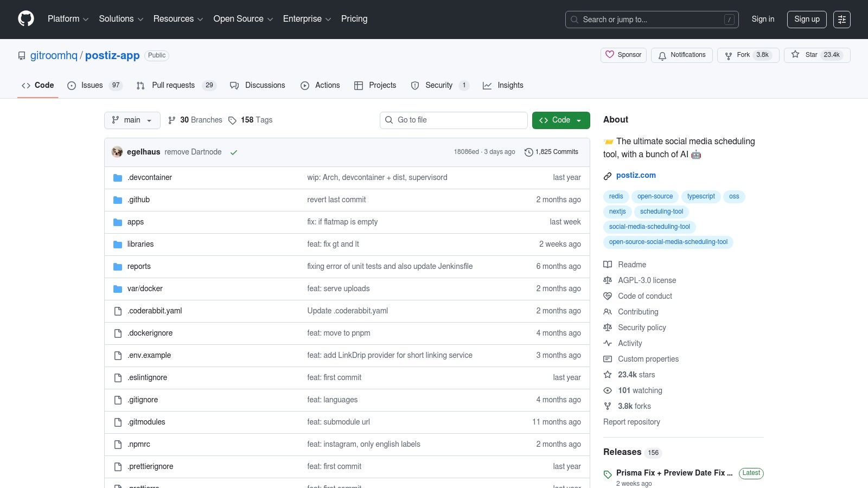Go to the gitroomhq organization

click(x=54, y=55)
